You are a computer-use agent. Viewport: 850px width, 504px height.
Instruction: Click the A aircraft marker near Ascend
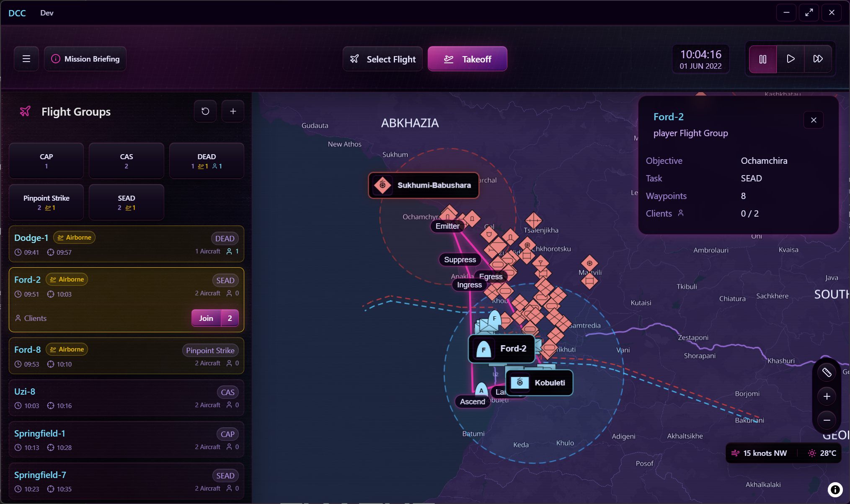(x=481, y=389)
